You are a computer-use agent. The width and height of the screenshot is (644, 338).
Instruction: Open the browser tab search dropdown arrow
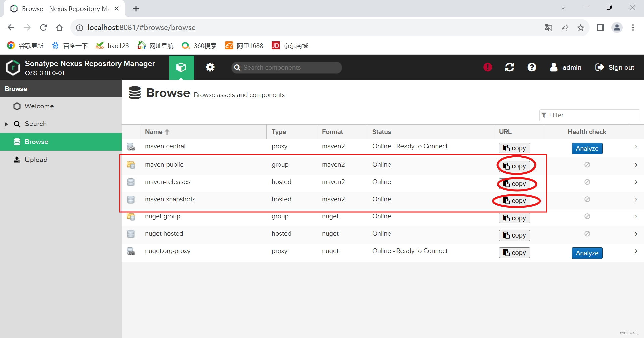click(x=563, y=7)
